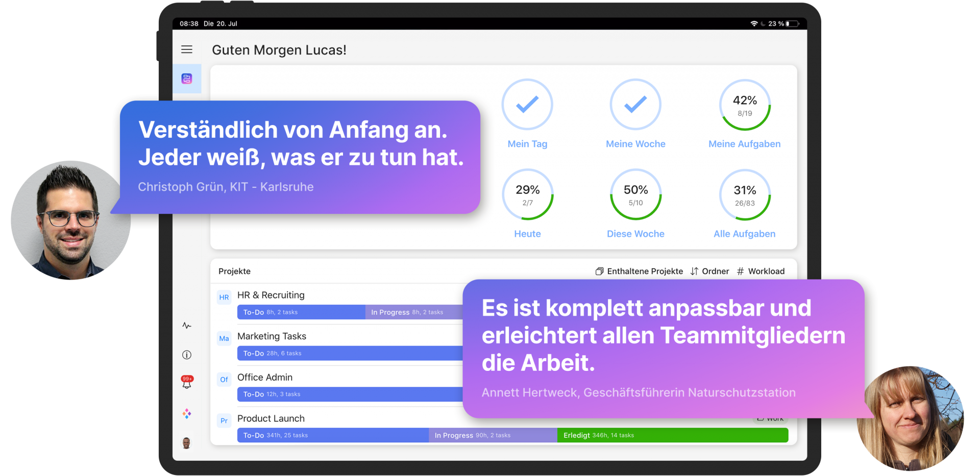Open notifications bell with 99+ badge

(x=187, y=382)
